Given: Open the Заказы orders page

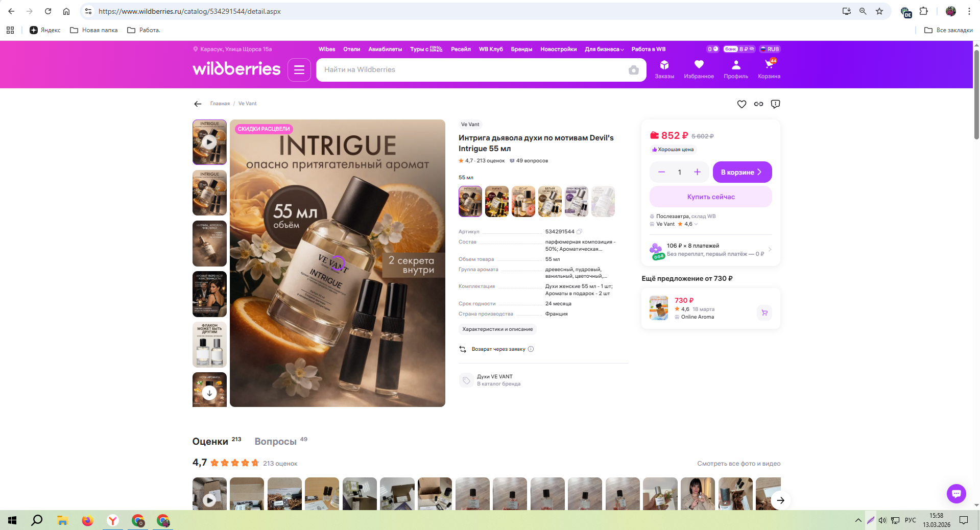Looking at the screenshot, I should [664, 69].
